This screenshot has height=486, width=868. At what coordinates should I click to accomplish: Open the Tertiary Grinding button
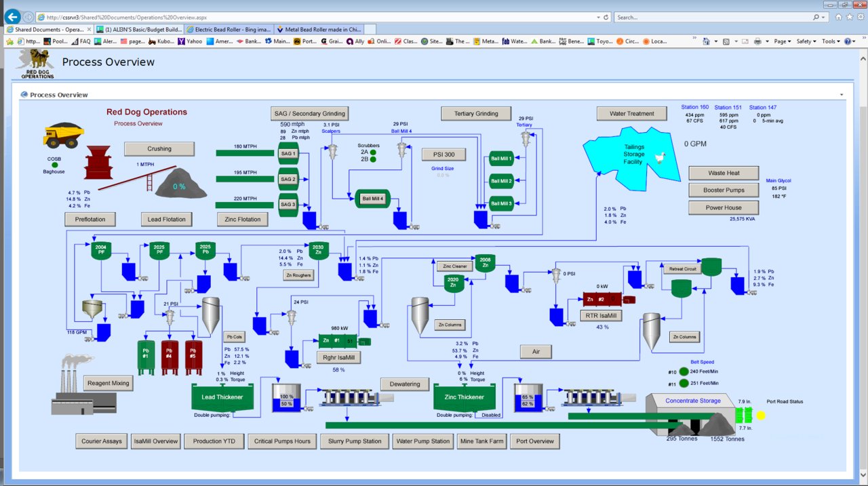point(477,113)
